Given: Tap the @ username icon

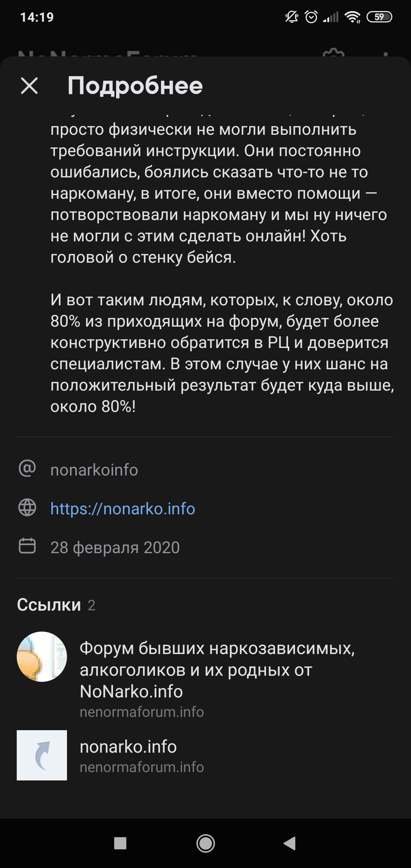Looking at the screenshot, I should coord(27,469).
